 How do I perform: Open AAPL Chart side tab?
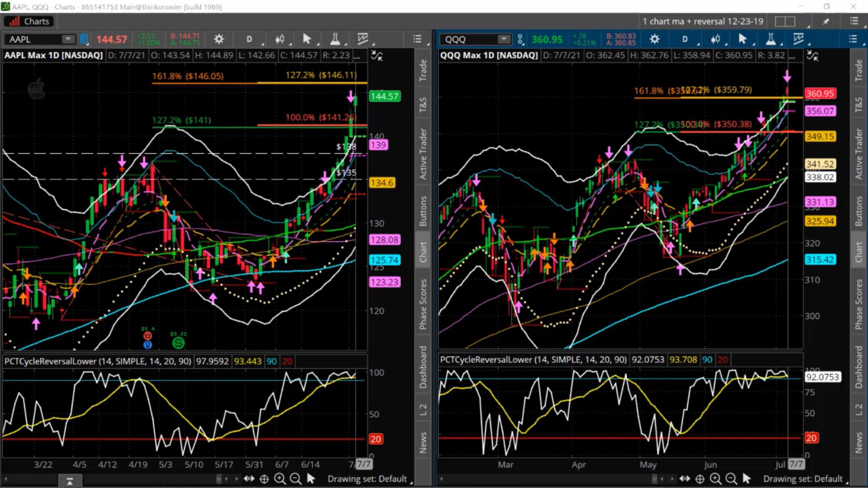pos(423,252)
